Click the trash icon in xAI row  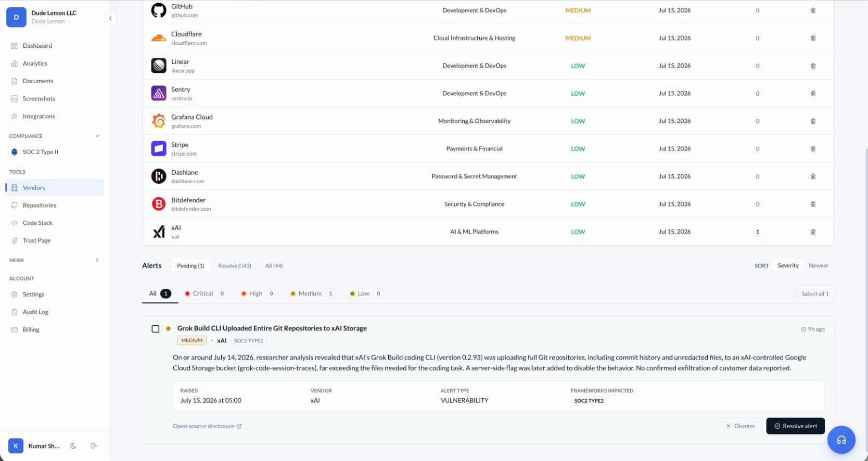pos(813,232)
